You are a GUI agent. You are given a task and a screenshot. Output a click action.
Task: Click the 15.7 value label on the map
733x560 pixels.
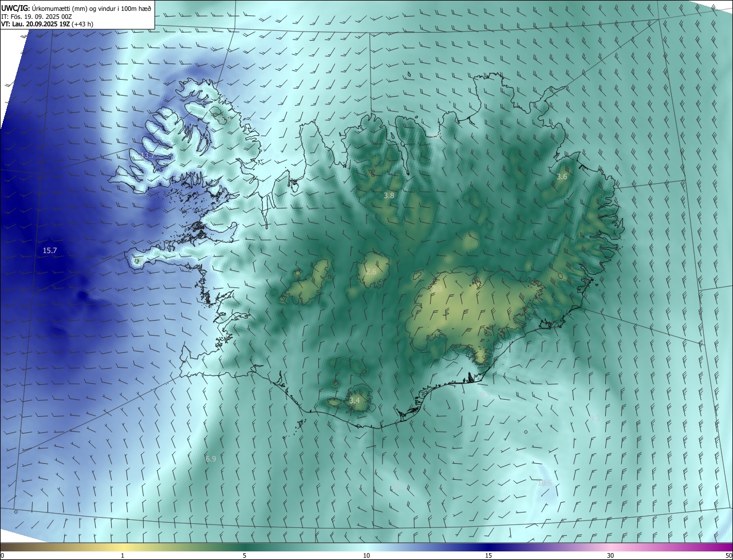50,251
